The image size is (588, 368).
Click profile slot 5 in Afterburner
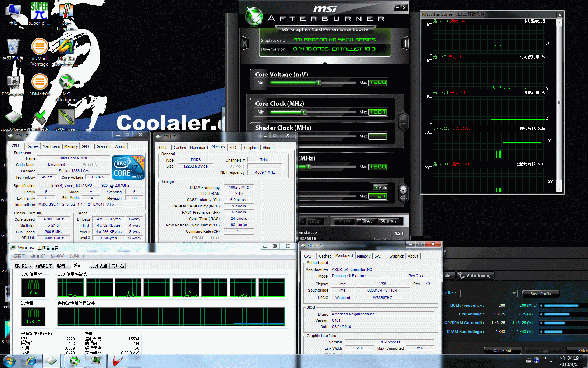(303, 222)
